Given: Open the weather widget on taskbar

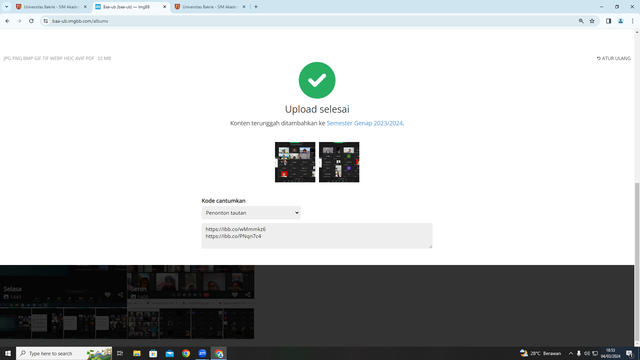Looking at the screenshot, I should (540, 353).
